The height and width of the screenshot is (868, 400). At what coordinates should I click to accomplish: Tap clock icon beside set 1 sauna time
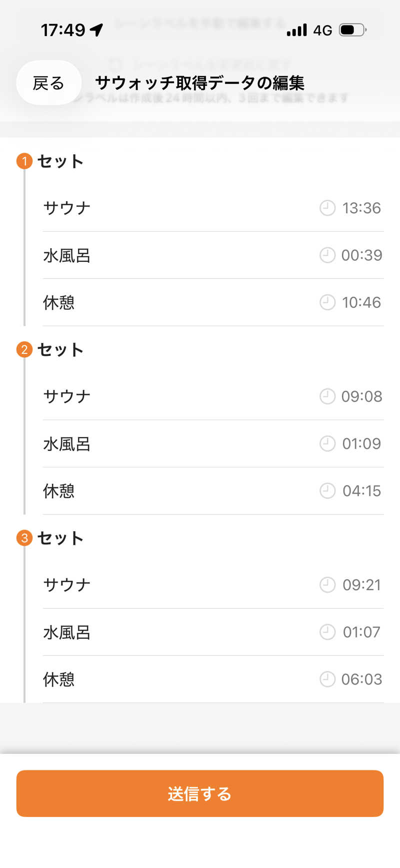coord(327,208)
